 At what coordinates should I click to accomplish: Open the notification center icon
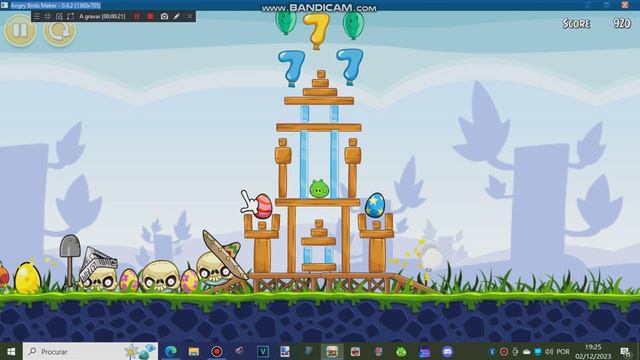(626, 351)
